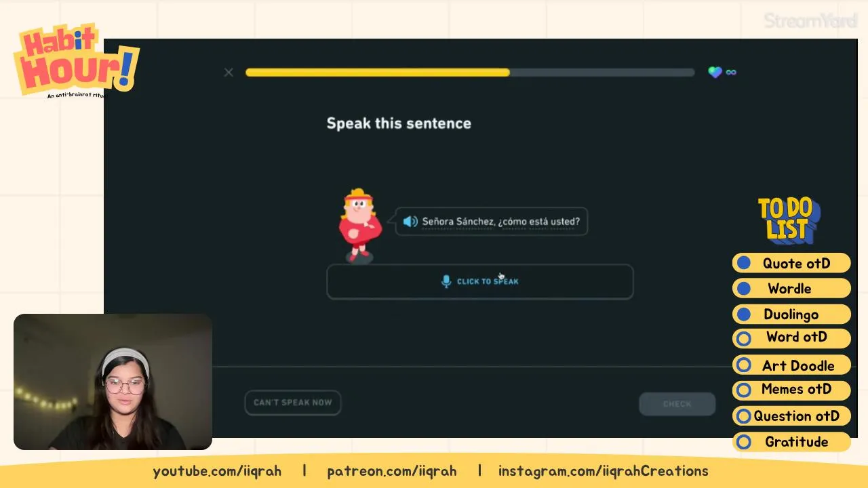
Task: Toggle the Wordle to-do circle
Action: (744, 289)
